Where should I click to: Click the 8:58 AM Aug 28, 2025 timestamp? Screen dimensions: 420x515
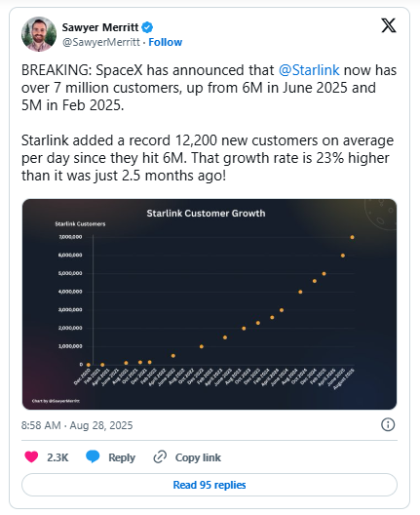point(77,425)
